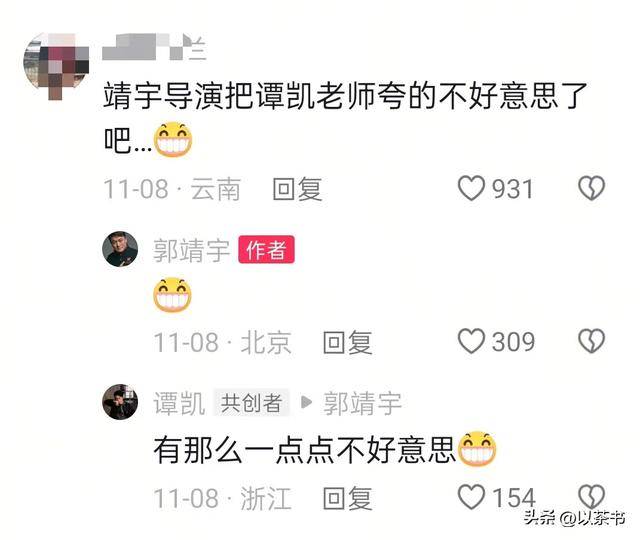Open 谭凯 username link

[x=179, y=403]
